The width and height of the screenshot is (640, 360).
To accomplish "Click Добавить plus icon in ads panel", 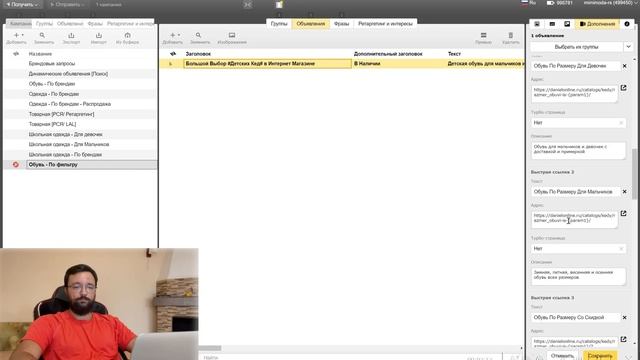I will pos(173,36).
